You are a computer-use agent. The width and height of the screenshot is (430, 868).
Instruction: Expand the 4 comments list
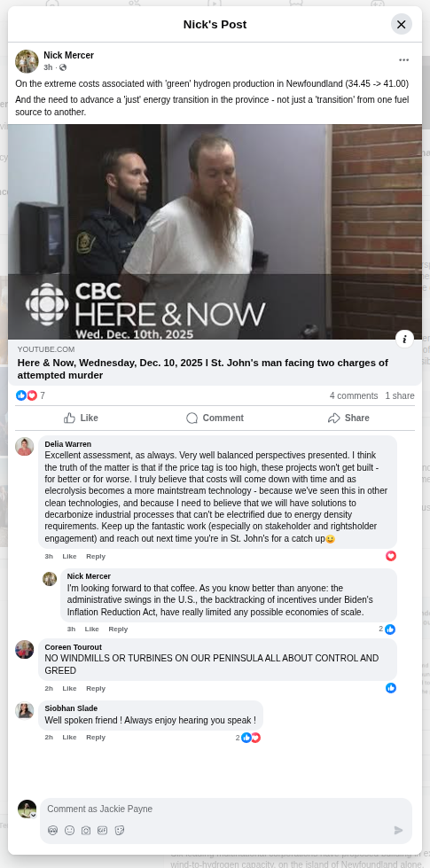click(x=354, y=395)
